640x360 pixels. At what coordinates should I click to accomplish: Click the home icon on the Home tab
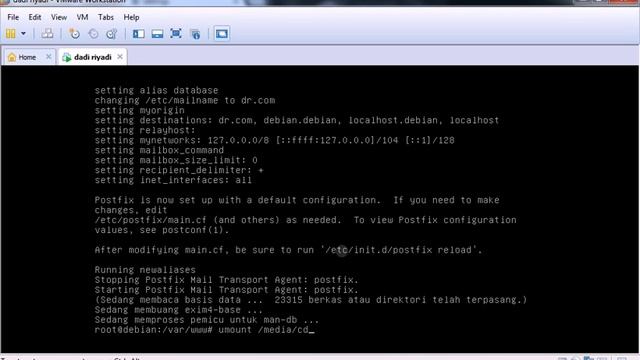pyautogui.click(x=12, y=57)
